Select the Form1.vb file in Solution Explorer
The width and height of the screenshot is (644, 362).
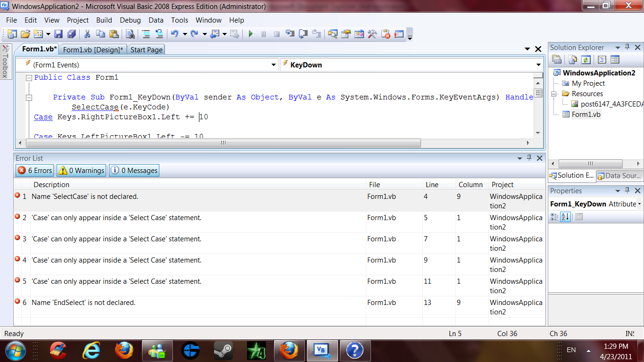[586, 114]
